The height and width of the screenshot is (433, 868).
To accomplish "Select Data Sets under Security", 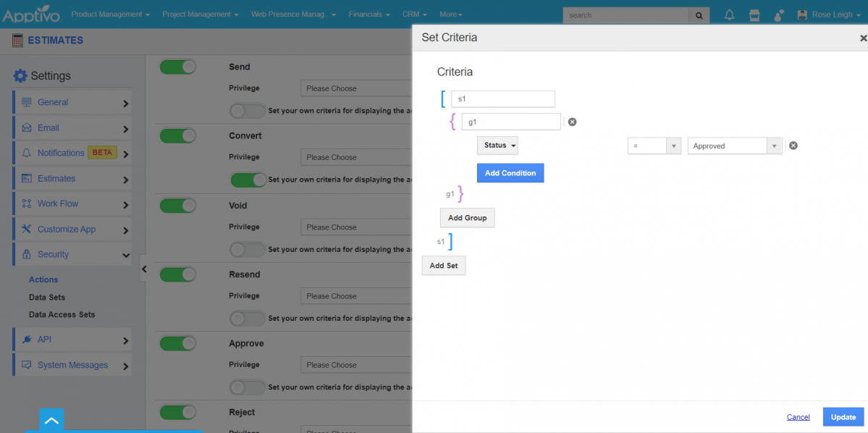I will [47, 297].
